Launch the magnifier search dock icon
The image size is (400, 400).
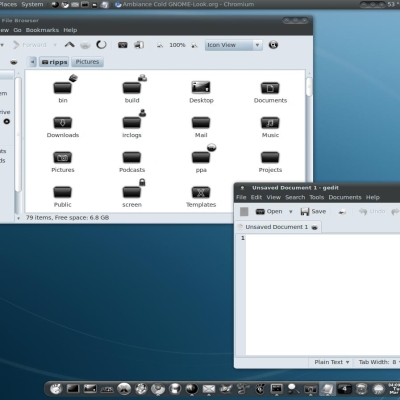(293, 388)
